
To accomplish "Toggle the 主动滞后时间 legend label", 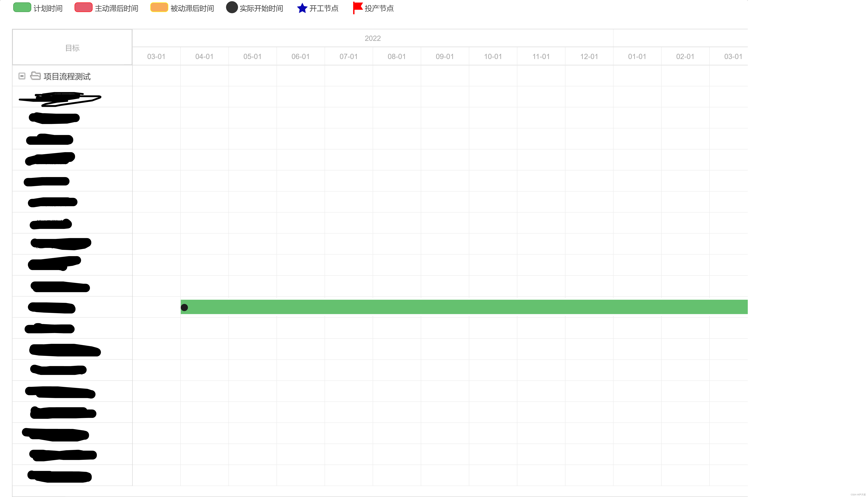I will (x=116, y=8).
